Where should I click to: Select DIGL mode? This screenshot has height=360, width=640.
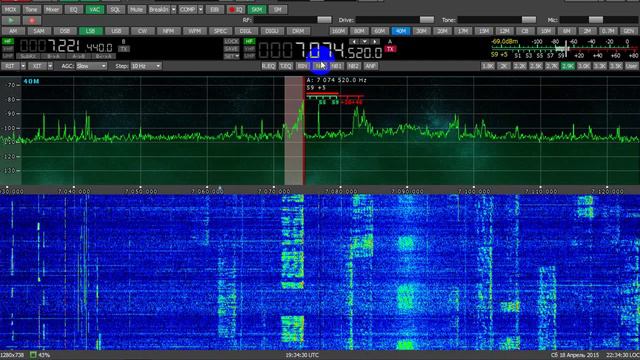click(x=246, y=31)
